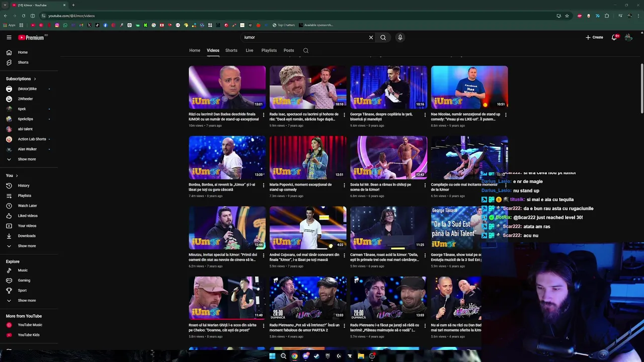
Task: Click the Chrome address bar URL
Action: (x=71, y=16)
